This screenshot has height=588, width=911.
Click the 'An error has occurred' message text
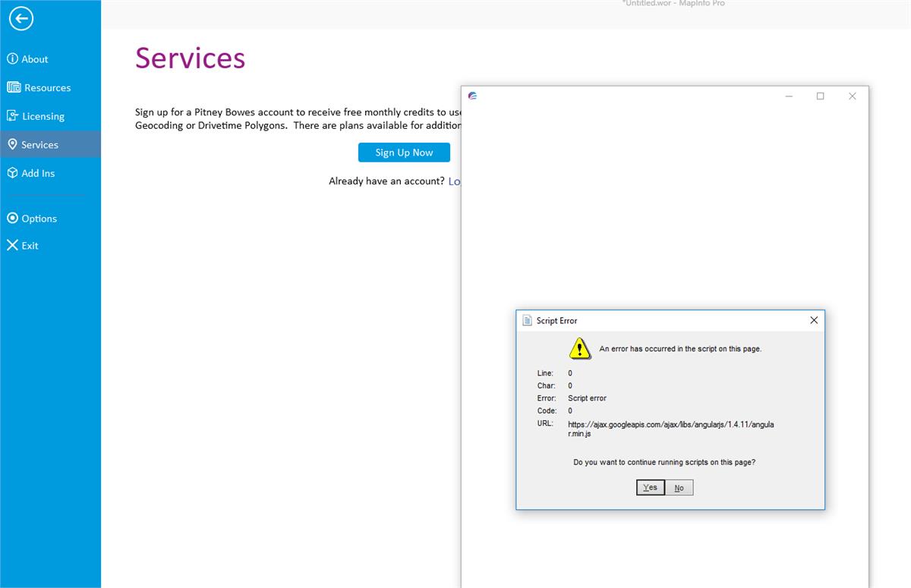click(680, 349)
